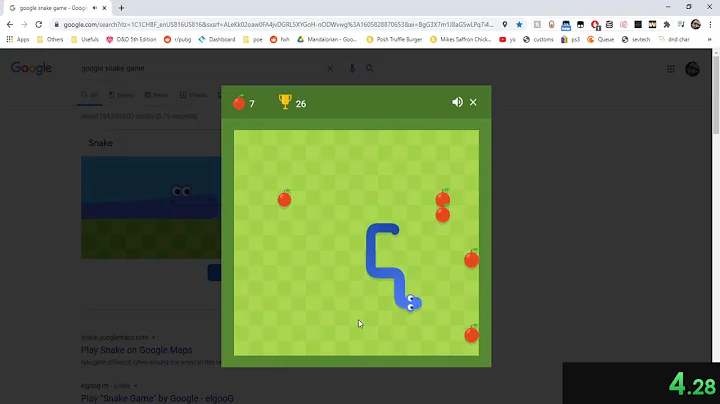Viewport: 720px width, 404px height.
Task: Open the Dashboard bookmark
Action: [x=217, y=39]
